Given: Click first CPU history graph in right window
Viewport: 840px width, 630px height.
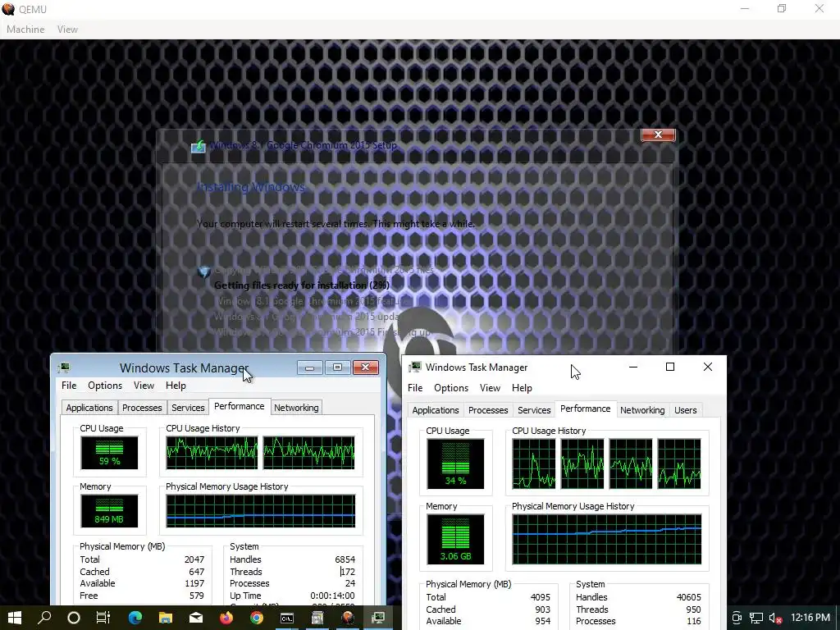Looking at the screenshot, I should pos(534,463).
